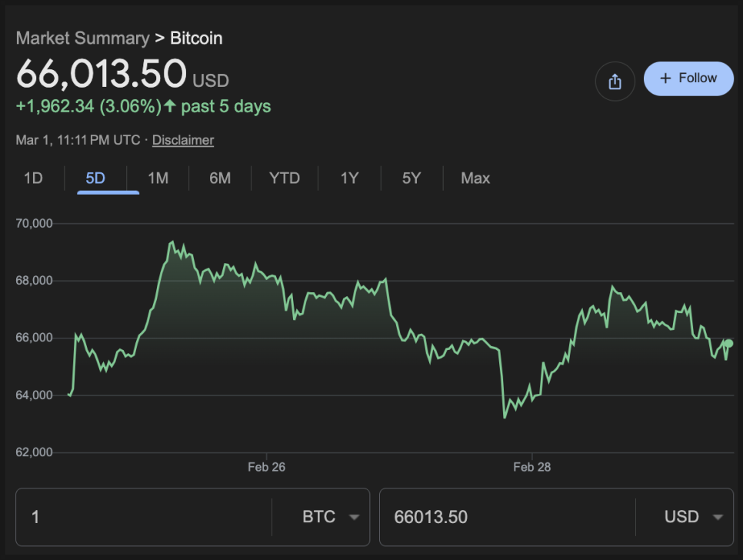Screen dimensions: 743x560
Task: Switch to the 1M range tab
Action: (158, 178)
